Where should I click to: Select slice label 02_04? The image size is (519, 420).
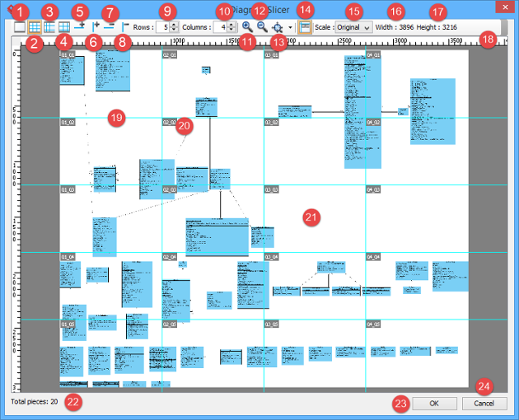tap(170, 257)
